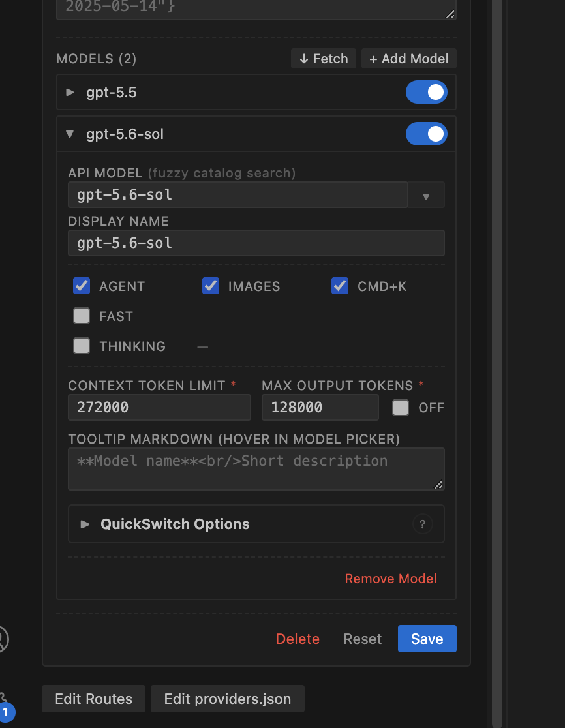Enable the THINKING checkbox

point(82,346)
